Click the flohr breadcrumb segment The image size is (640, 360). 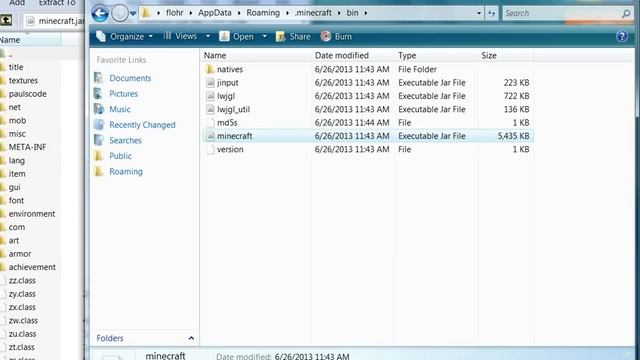click(175, 13)
